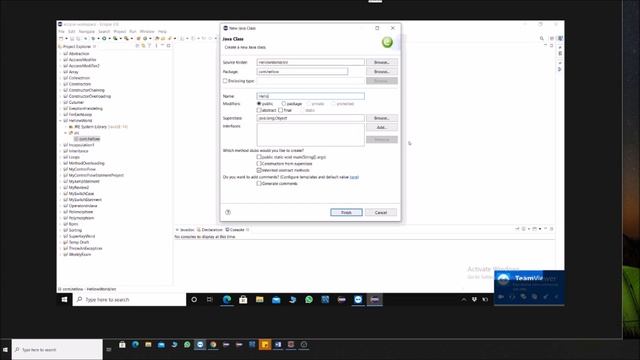Uncheck Inherited abstract methods option
Screen dimensions: 640x360
click(x=259, y=170)
